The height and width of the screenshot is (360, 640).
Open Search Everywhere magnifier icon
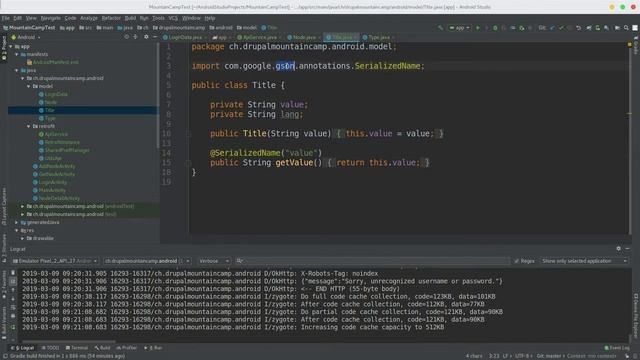[626, 28]
